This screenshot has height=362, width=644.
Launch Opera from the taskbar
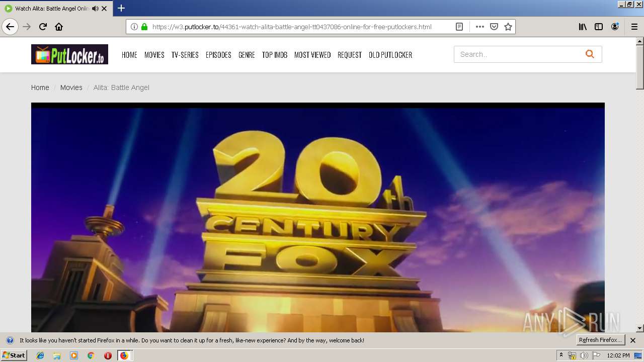(108, 355)
